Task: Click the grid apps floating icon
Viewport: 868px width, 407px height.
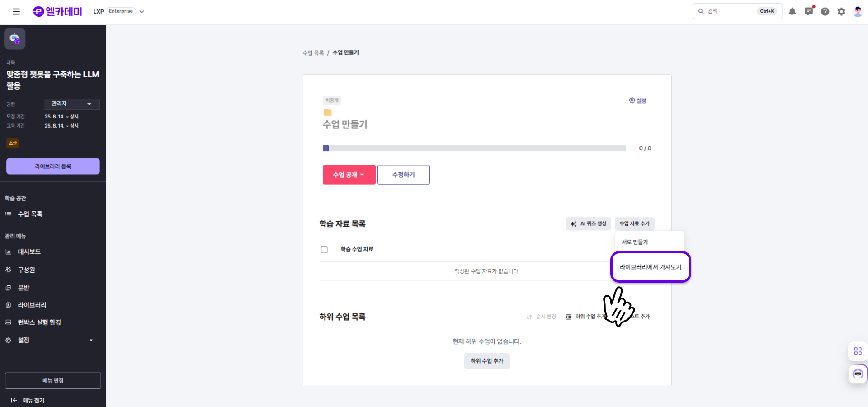Action: (x=858, y=351)
